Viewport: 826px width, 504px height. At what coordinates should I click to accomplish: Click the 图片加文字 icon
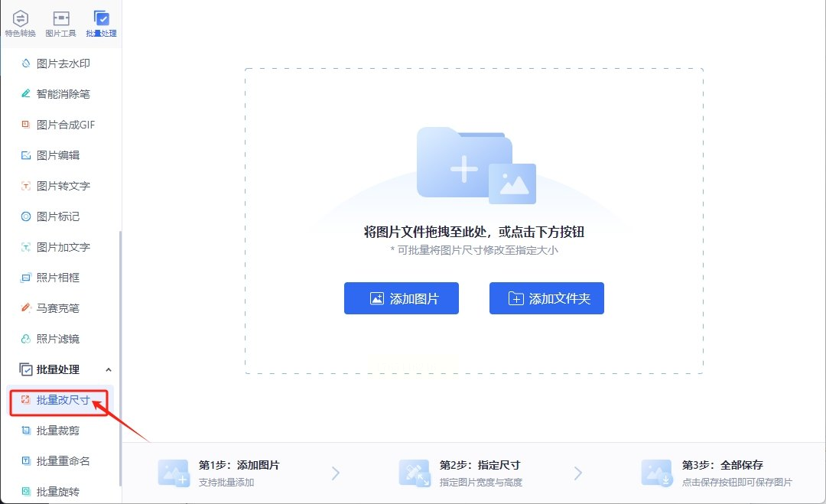26,247
